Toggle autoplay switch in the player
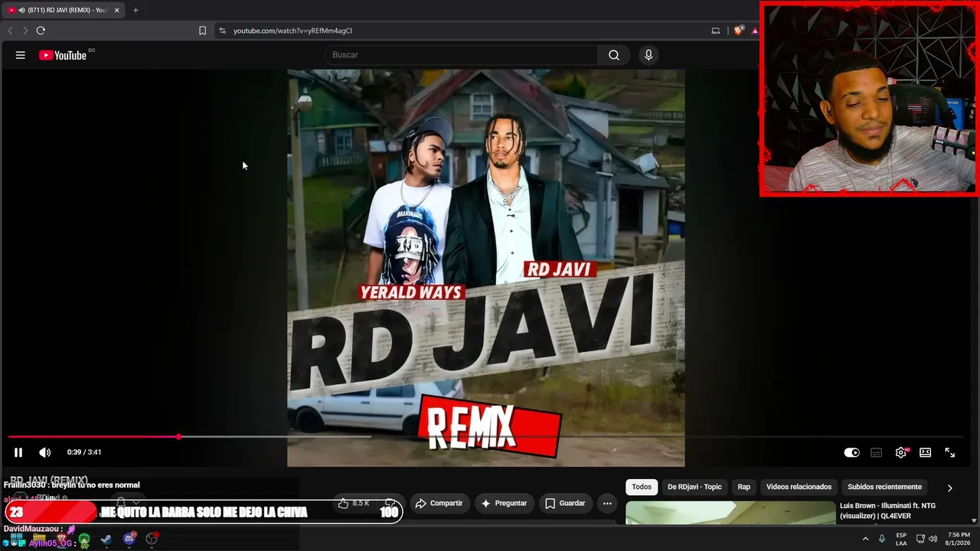980x551 pixels. click(x=851, y=452)
